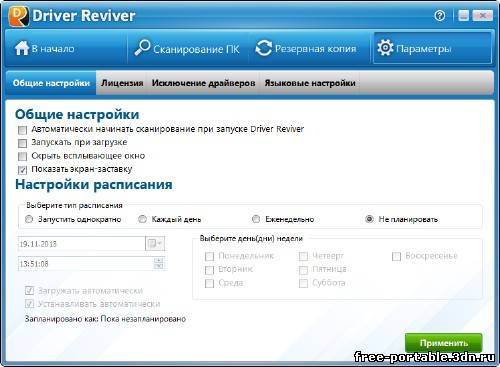Click the house icon for В начало
This screenshot has height=367, width=500.
tap(22, 48)
